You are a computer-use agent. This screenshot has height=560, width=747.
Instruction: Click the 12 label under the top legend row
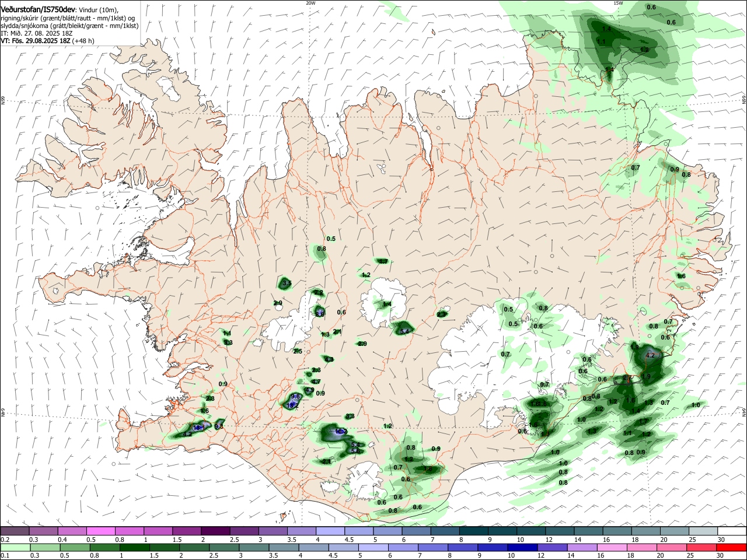[549, 540]
